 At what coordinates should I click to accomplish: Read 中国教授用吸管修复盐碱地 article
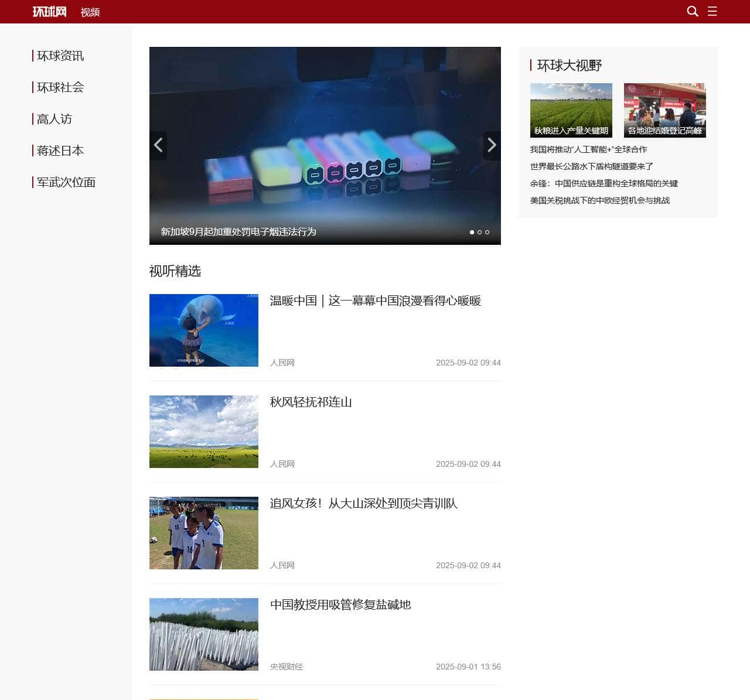[x=340, y=605]
